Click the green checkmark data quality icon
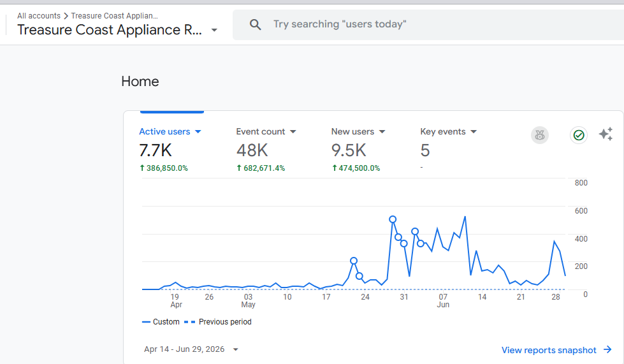This screenshot has height=364, width=624. click(579, 135)
